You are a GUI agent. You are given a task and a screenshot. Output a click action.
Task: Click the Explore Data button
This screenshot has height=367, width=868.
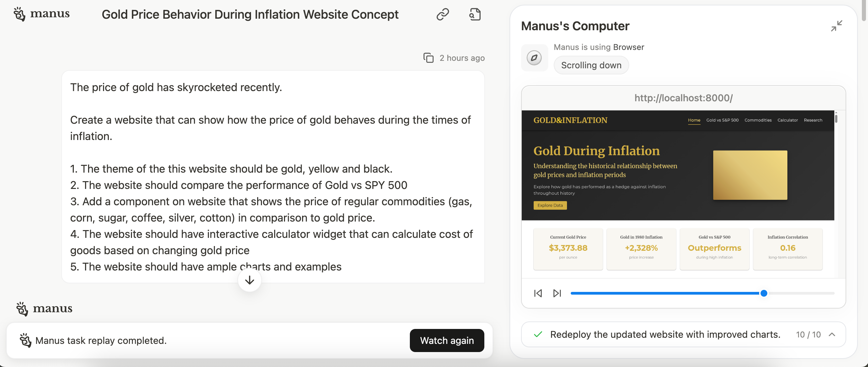pos(550,205)
